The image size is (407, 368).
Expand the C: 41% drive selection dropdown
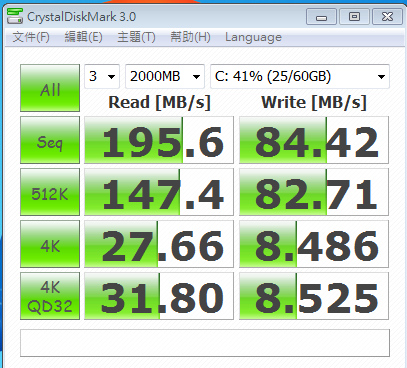tap(300, 76)
